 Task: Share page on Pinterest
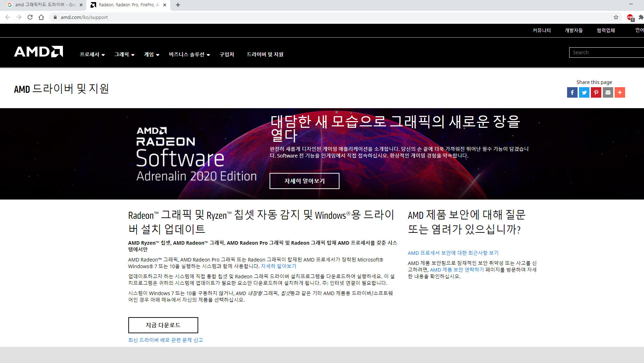pos(596,92)
